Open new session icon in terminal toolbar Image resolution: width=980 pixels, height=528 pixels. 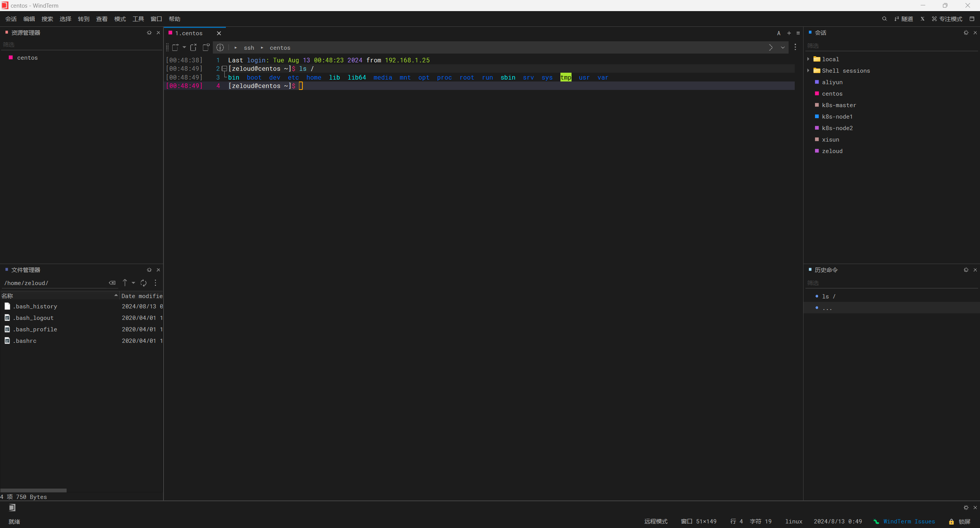click(175, 47)
